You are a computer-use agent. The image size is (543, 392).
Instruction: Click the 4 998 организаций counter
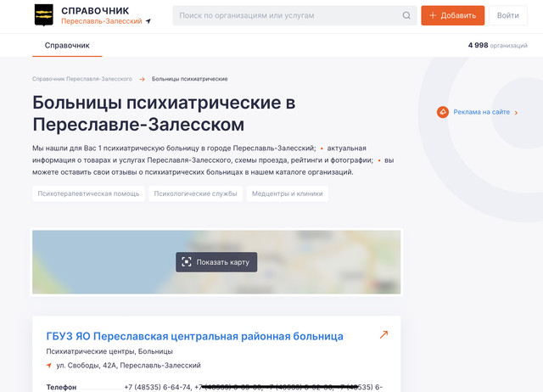click(x=498, y=45)
